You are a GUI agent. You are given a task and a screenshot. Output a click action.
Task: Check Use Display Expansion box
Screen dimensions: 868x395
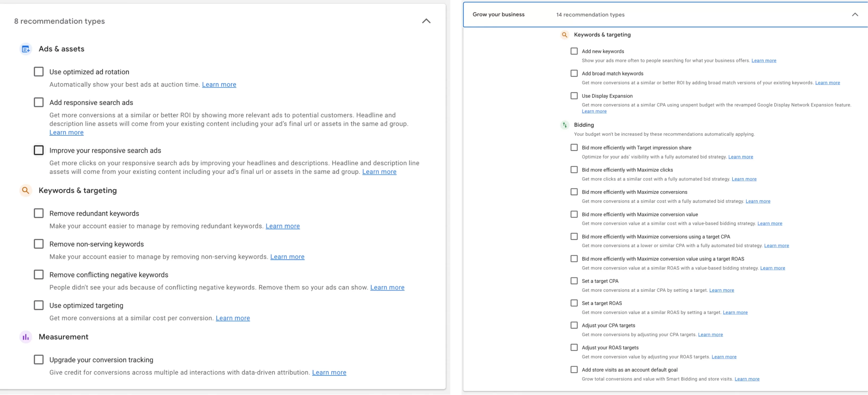point(574,96)
